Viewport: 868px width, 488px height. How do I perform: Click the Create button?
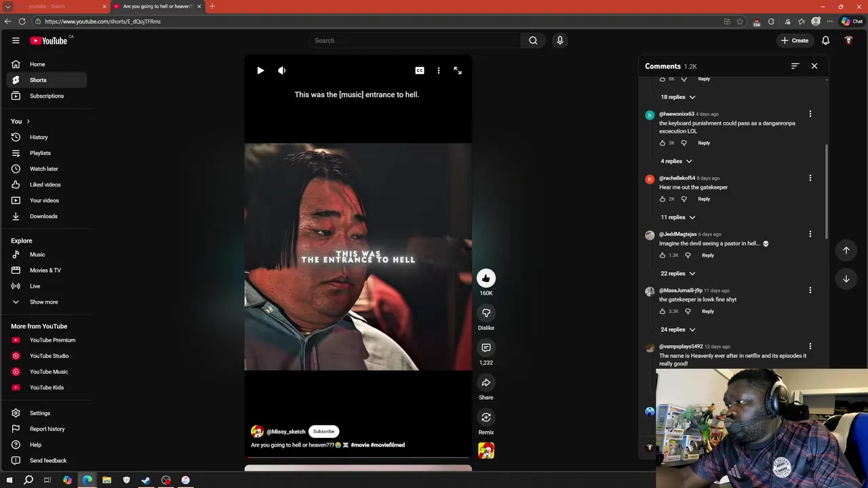pos(794,41)
